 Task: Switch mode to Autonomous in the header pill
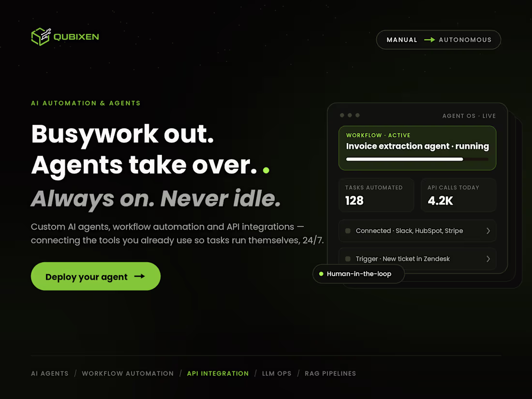465,40
